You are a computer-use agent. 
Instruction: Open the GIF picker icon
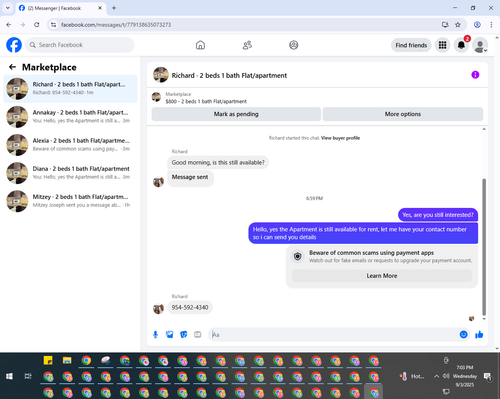198,334
